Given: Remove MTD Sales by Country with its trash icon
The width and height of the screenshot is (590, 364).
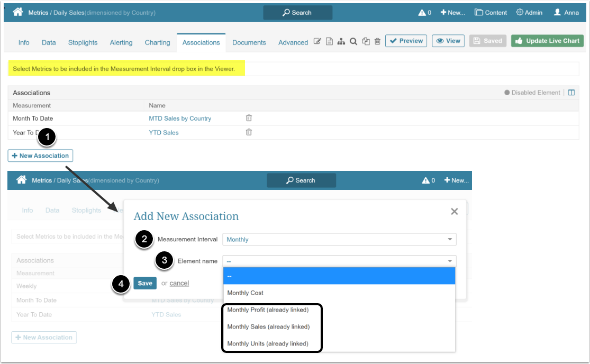Looking at the screenshot, I should [249, 118].
